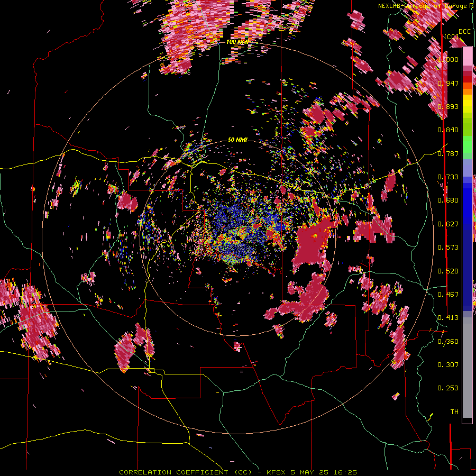Select the 0.413 legend value
Screen dimensions: 476x476
click(x=448, y=318)
